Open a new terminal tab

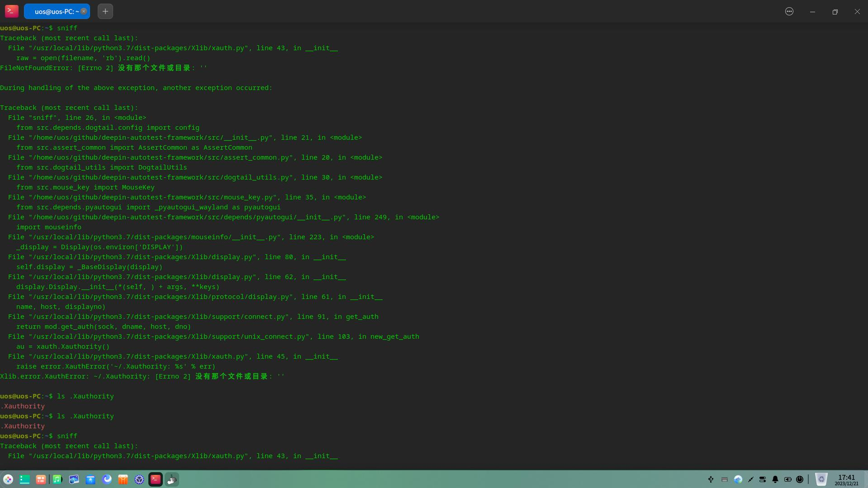point(105,11)
